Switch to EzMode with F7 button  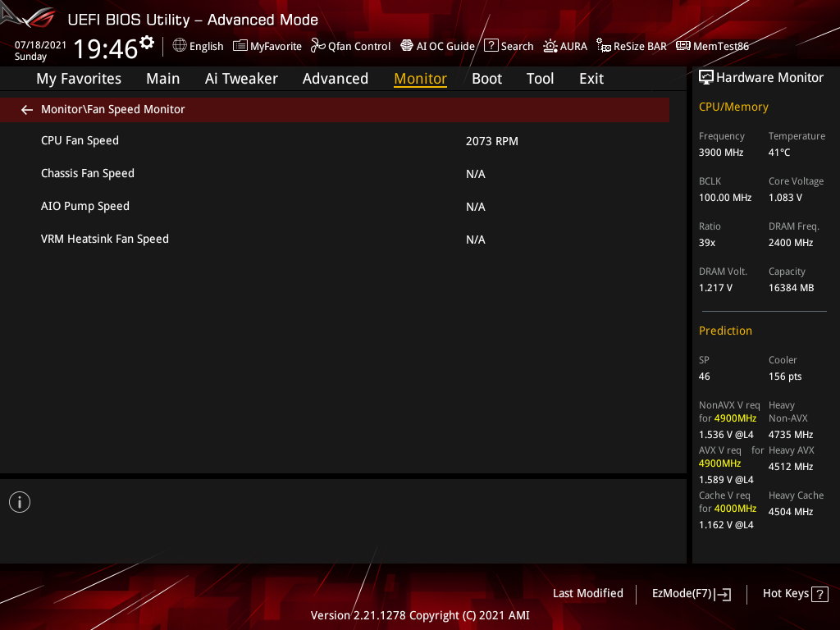pyautogui.click(x=691, y=593)
